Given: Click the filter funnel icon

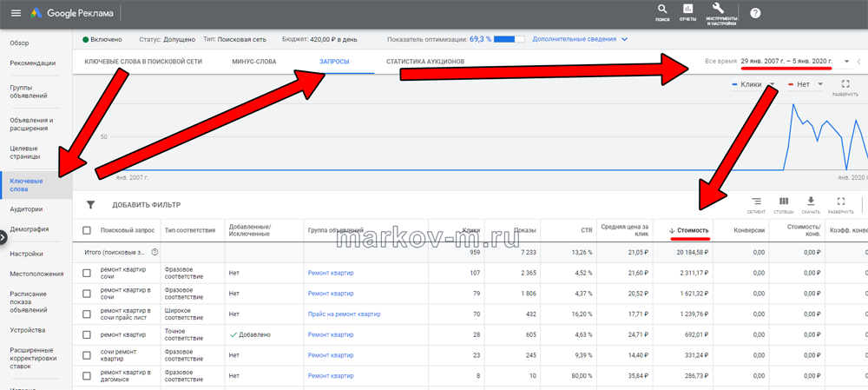Looking at the screenshot, I should click(90, 205).
